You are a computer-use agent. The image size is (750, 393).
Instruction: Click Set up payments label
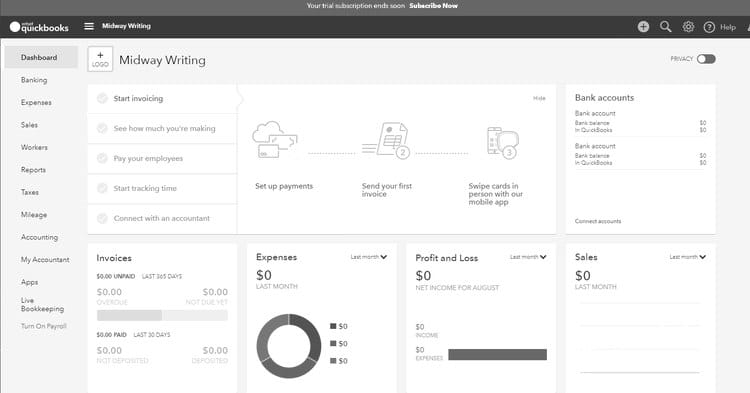click(284, 186)
